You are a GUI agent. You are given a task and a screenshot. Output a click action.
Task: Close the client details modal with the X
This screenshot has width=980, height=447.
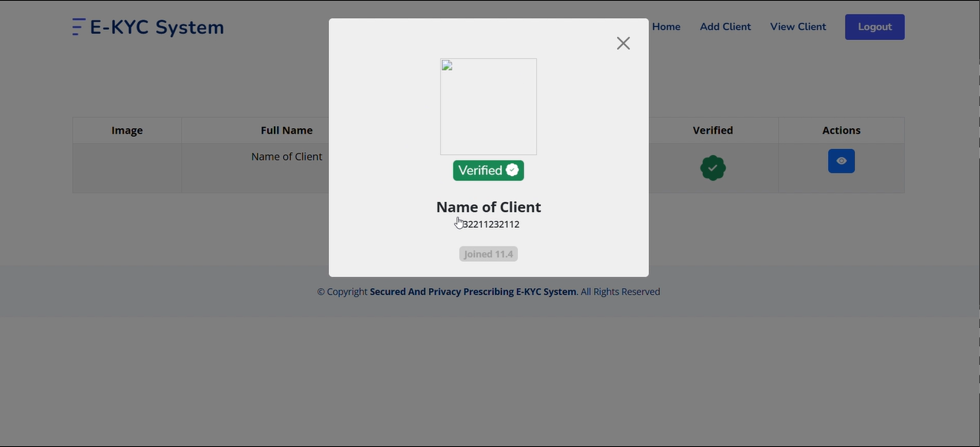(622, 43)
